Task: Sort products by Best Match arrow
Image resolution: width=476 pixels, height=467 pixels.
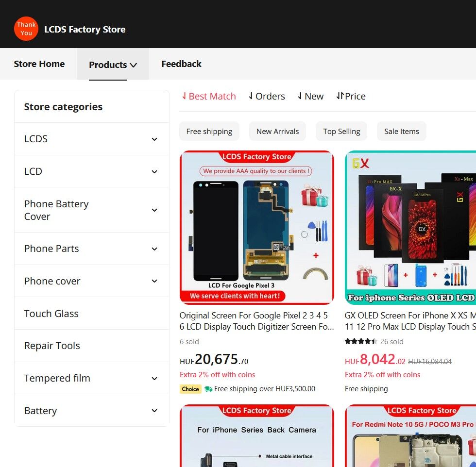Action: click(184, 96)
